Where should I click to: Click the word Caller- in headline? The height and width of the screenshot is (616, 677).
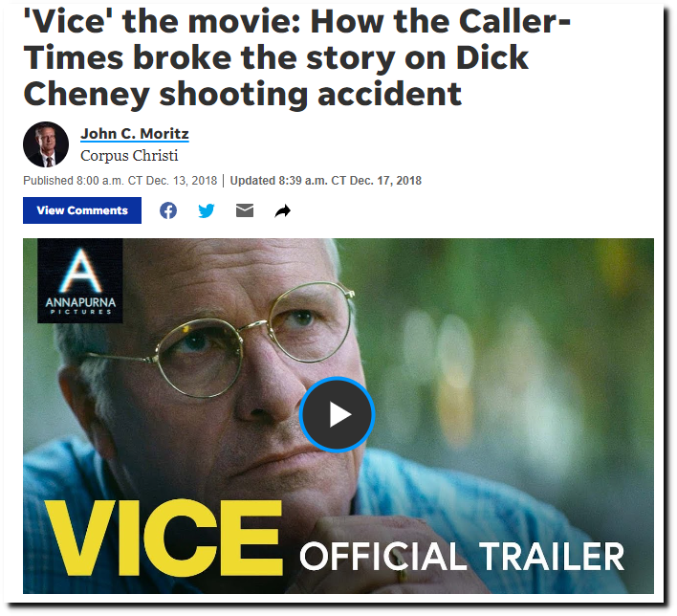coord(514,22)
